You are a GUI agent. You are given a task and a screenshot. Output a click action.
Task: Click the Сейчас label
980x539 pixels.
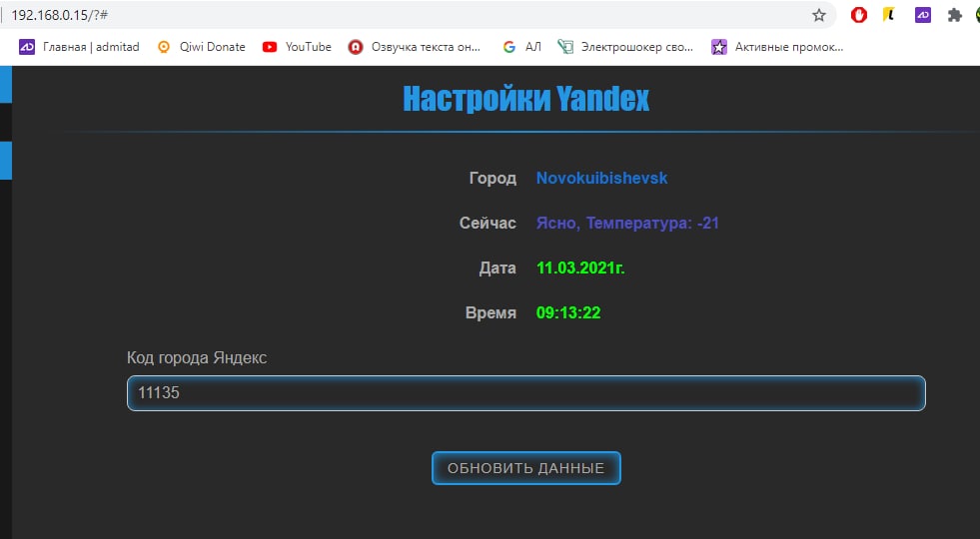pos(488,223)
